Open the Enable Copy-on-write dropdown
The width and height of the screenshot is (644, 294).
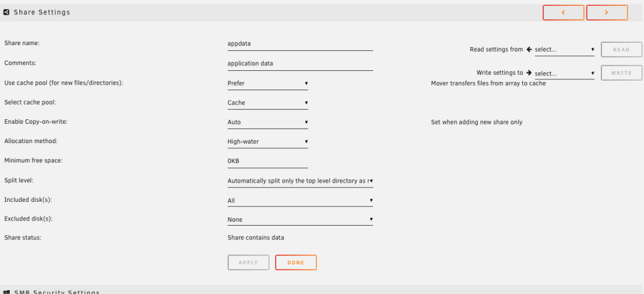268,122
